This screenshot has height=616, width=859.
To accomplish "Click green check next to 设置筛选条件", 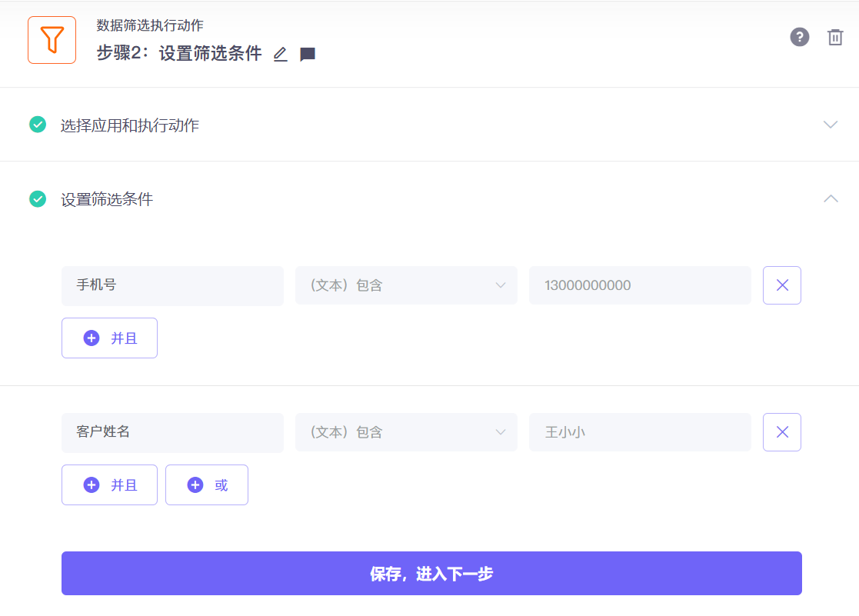I will tap(38, 198).
